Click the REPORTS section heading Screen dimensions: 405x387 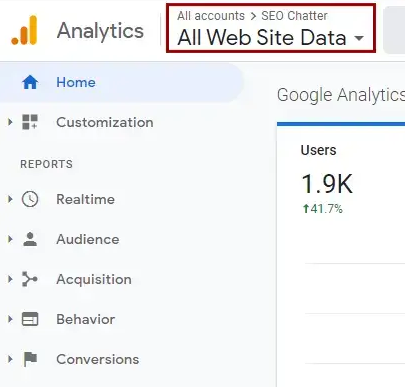(46, 164)
